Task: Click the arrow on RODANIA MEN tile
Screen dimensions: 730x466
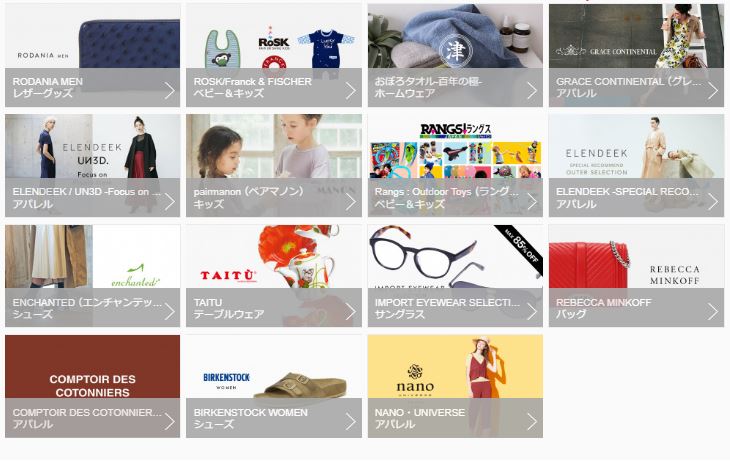Action: (170, 90)
